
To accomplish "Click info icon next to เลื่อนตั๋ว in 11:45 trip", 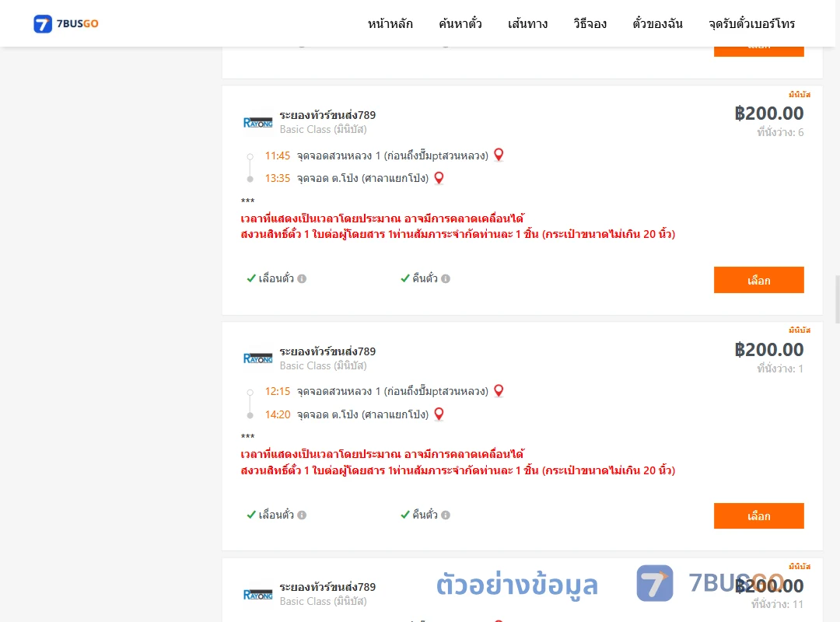I will (302, 278).
